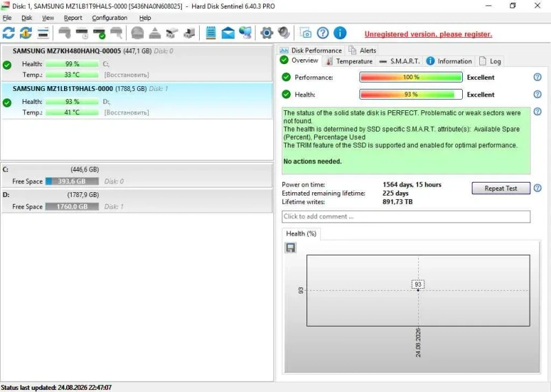Click the first gray disk test icon

(x=64, y=33)
